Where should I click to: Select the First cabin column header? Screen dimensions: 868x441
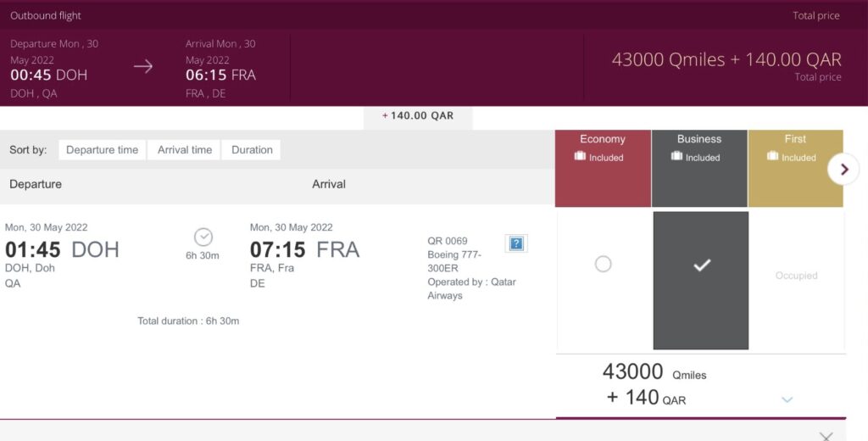pos(795,140)
